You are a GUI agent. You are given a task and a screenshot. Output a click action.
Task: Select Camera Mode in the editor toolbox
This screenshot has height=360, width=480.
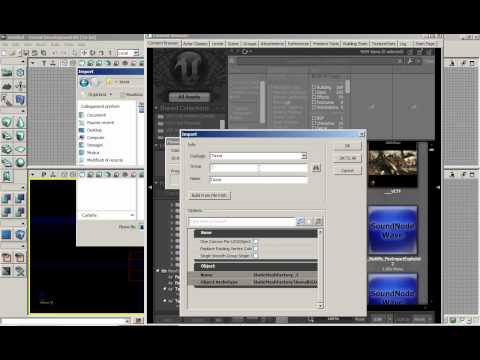[x=7, y=72]
